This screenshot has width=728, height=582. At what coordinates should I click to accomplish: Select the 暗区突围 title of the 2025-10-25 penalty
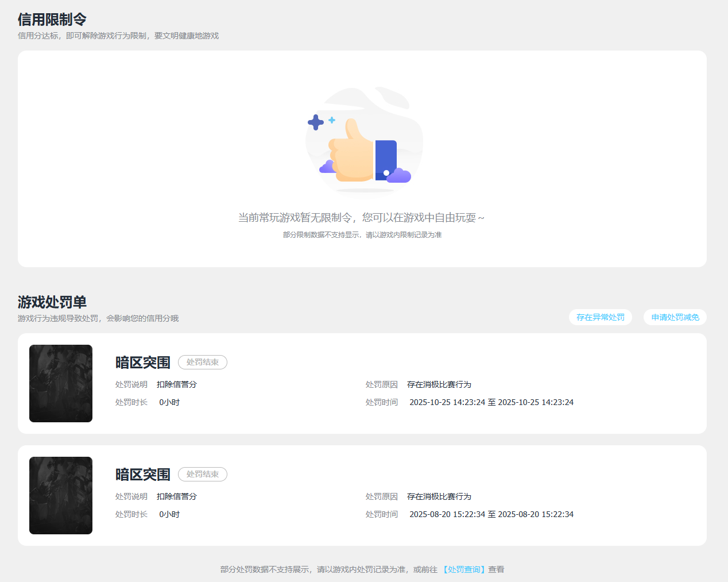coord(143,363)
